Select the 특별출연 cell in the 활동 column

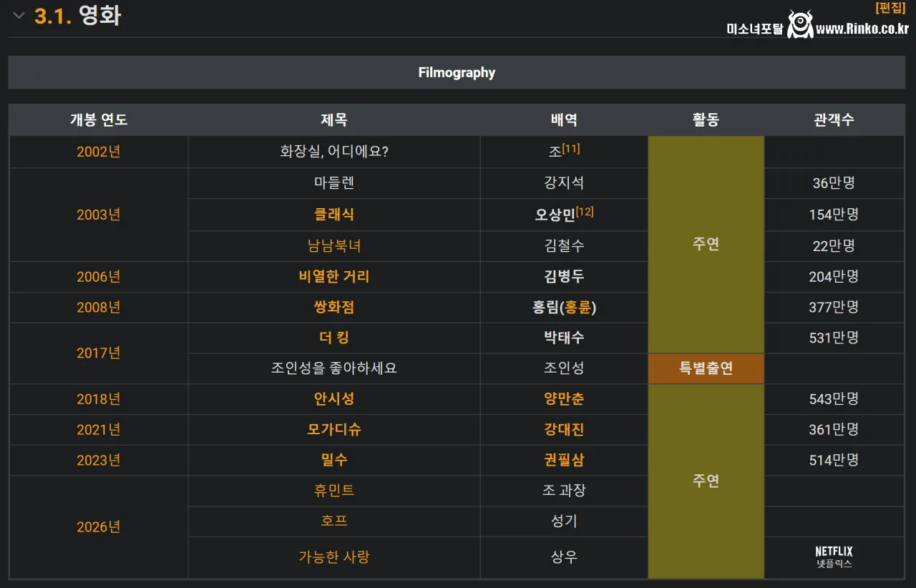[x=706, y=368]
